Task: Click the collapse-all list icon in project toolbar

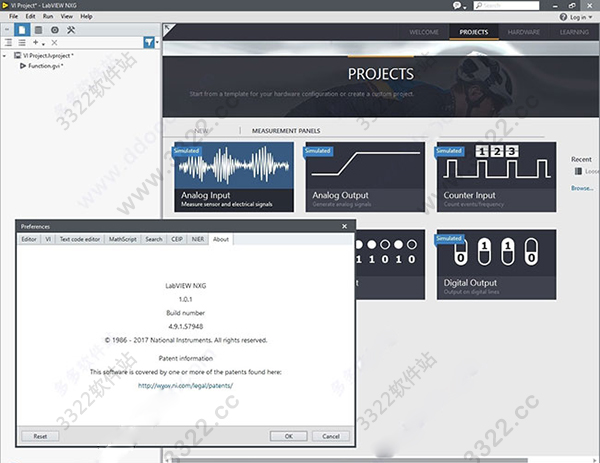Action: point(22,42)
